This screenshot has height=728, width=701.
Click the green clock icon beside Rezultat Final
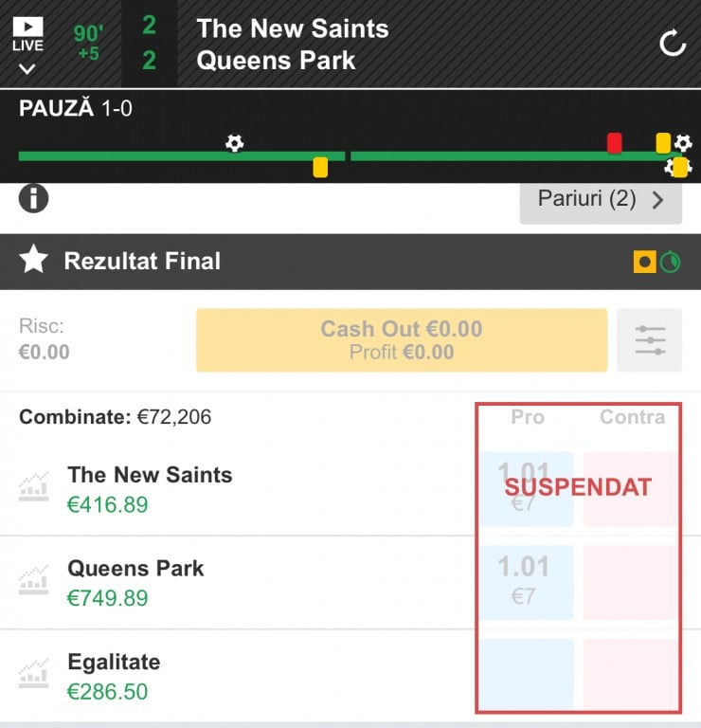[x=671, y=262]
